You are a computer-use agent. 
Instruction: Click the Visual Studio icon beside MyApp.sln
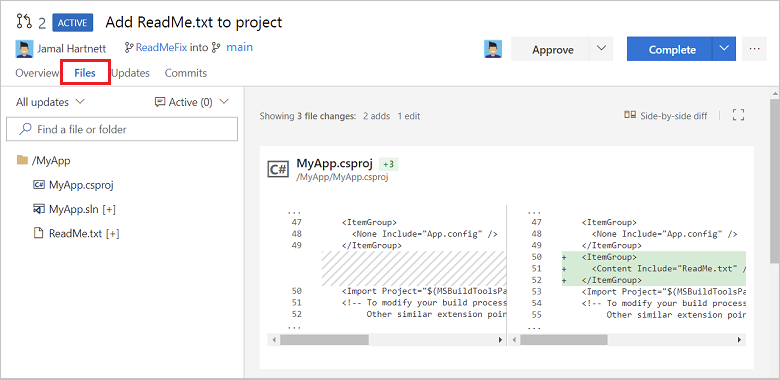pos(39,209)
